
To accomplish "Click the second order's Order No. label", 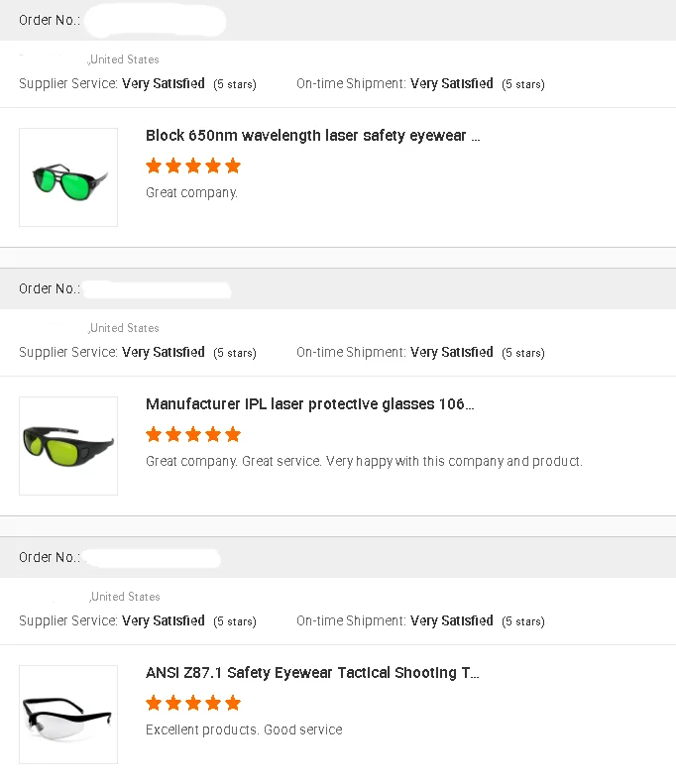I will 50,289.
